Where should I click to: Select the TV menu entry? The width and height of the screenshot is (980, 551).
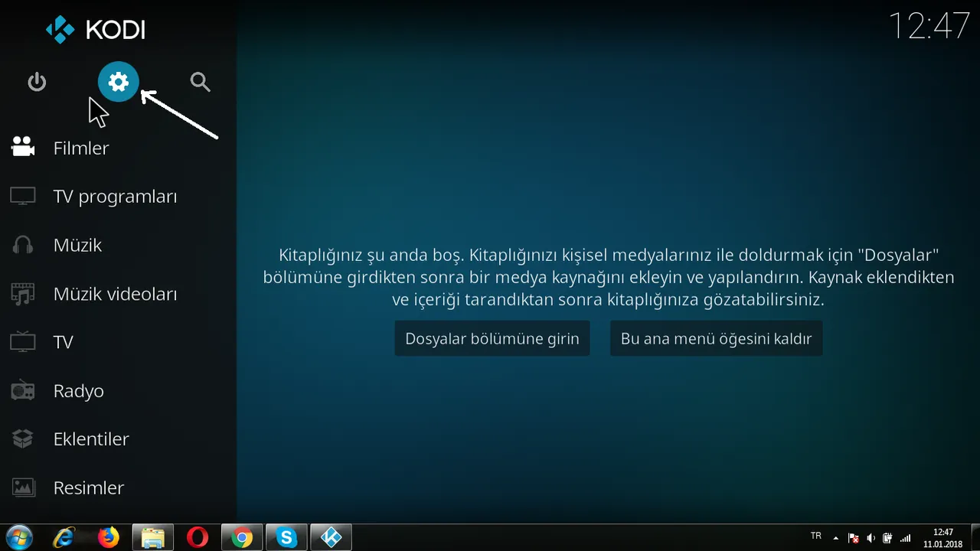(63, 342)
